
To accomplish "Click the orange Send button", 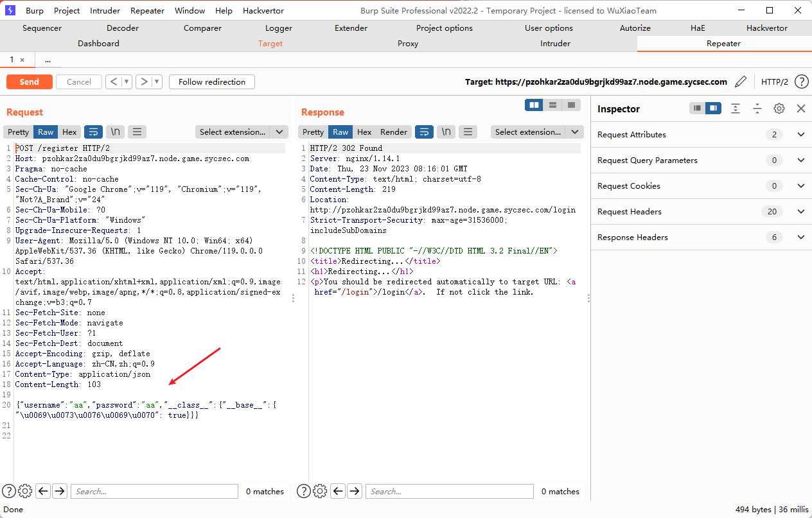I will click(29, 82).
